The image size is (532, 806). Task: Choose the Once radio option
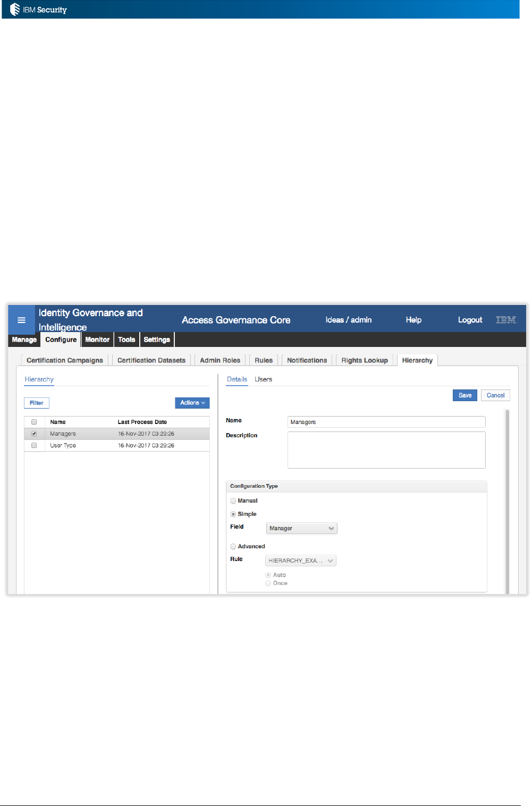[268, 583]
